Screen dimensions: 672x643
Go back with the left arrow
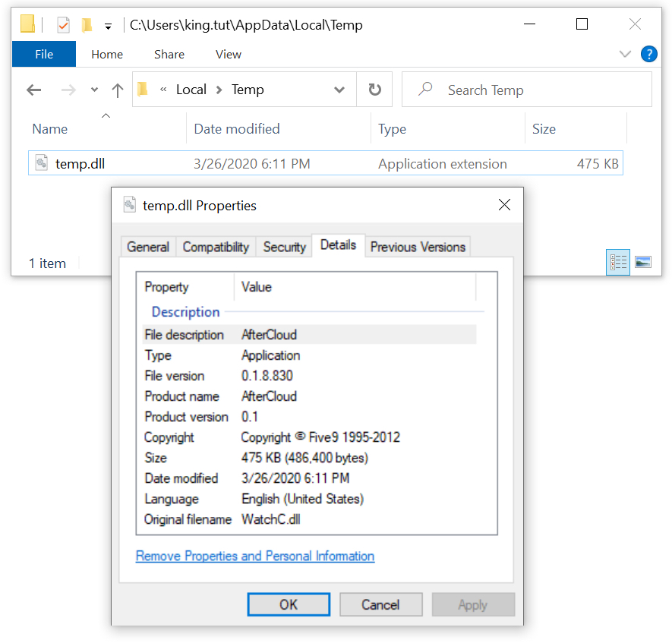(x=34, y=90)
